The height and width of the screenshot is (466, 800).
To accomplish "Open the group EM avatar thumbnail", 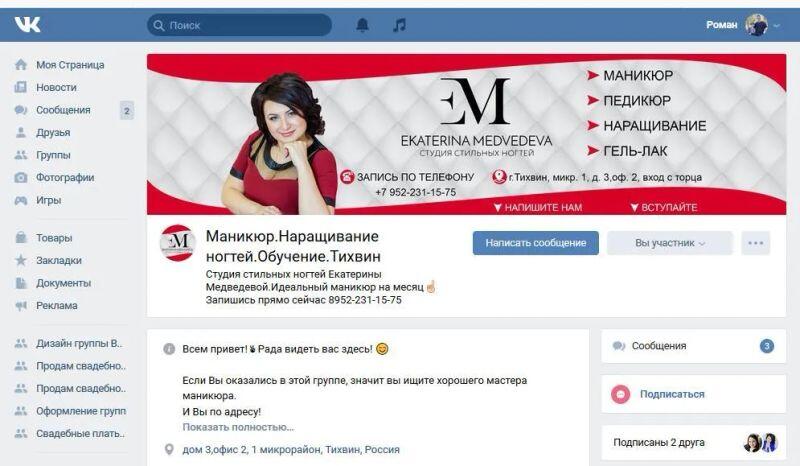I will click(x=177, y=243).
